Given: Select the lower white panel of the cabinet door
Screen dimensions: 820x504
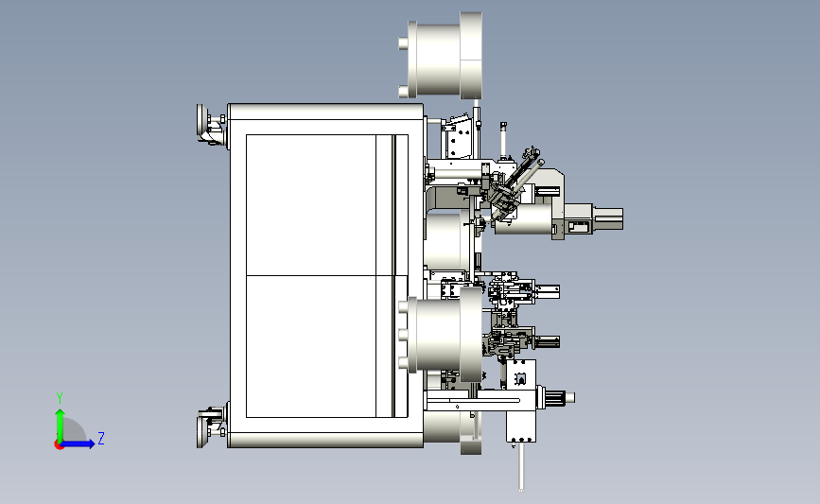Looking at the screenshot, I should pyautogui.click(x=310, y=346).
